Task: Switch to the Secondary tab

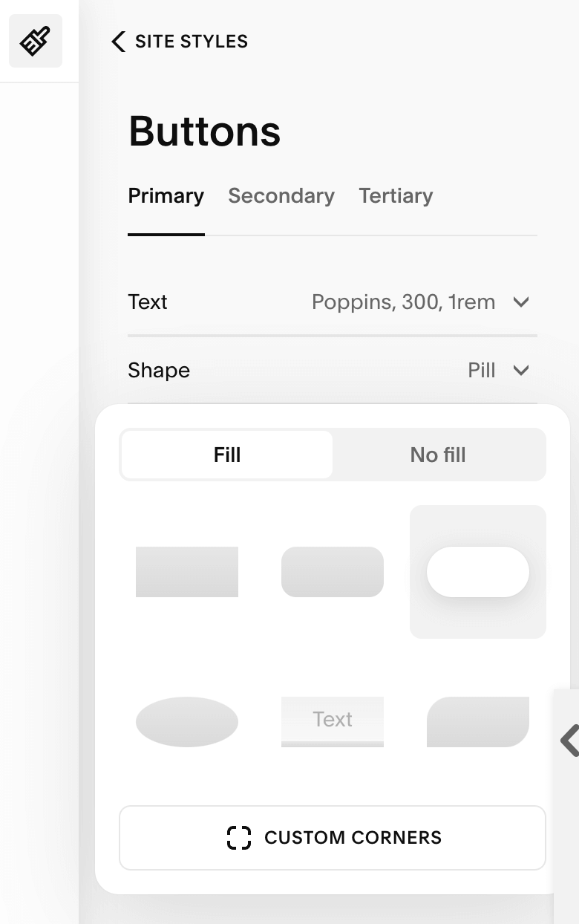Action: pyautogui.click(x=281, y=196)
